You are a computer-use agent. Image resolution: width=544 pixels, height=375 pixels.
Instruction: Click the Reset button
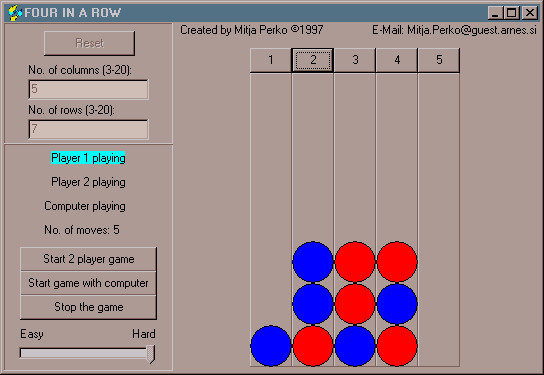90,43
